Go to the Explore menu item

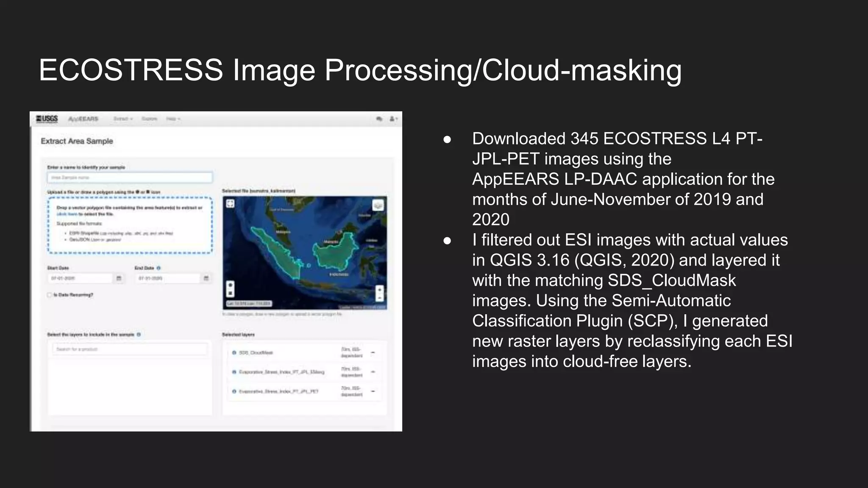(x=149, y=119)
